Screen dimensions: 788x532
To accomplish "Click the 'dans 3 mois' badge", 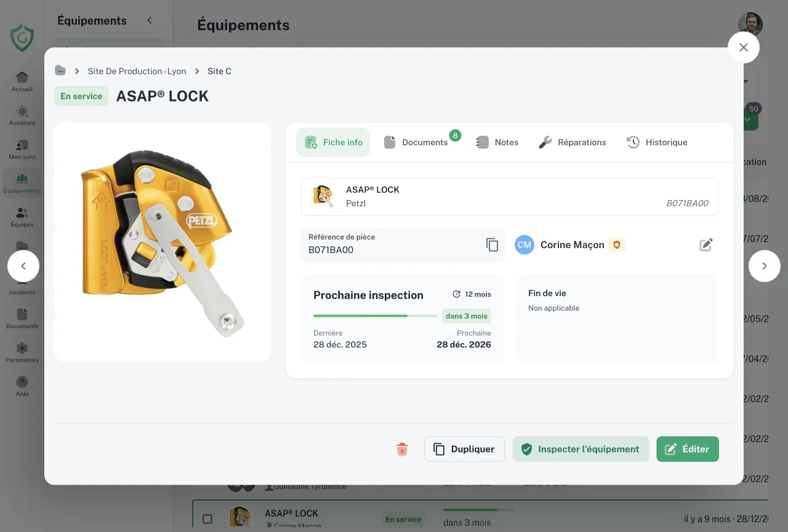I will (x=466, y=316).
